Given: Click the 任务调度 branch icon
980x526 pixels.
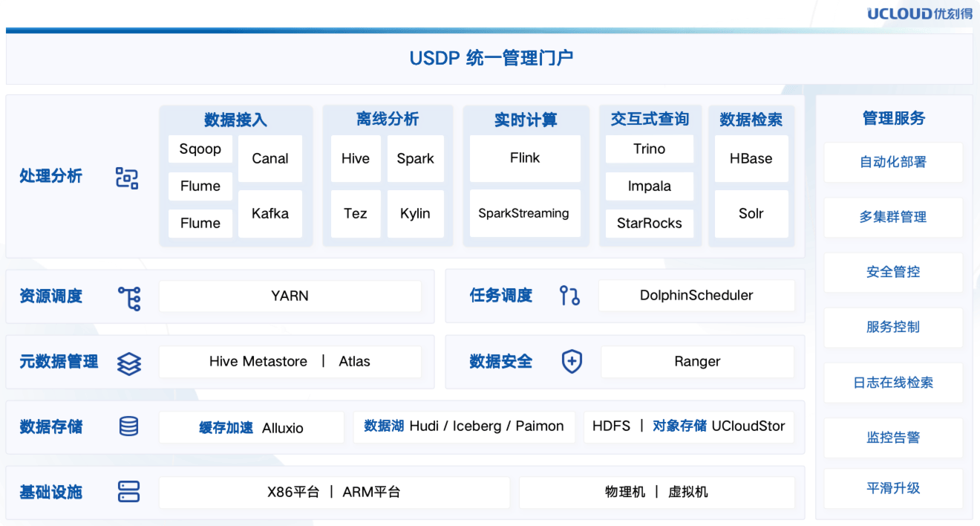Looking at the screenshot, I should [x=569, y=296].
